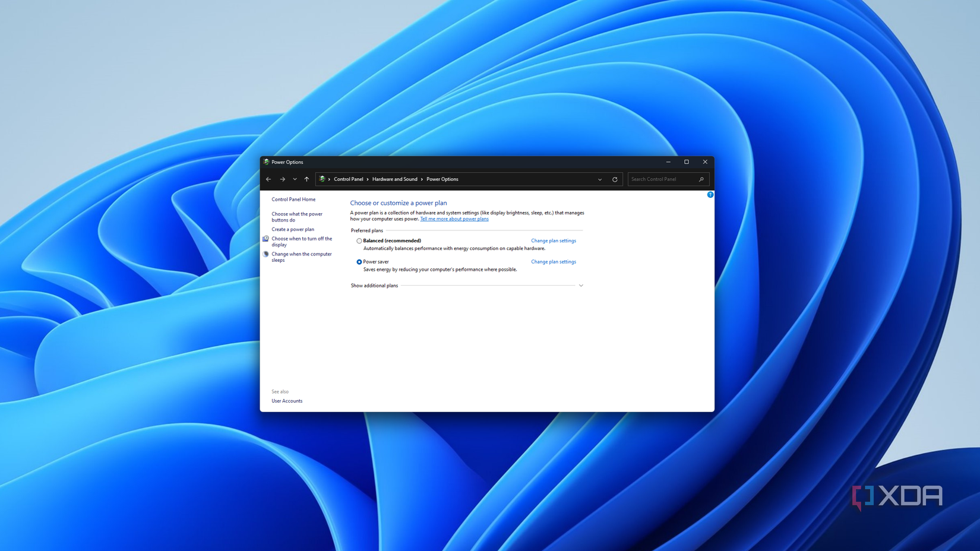Open Tell me more about power plans
980x551 pixels.
point(454,219)
